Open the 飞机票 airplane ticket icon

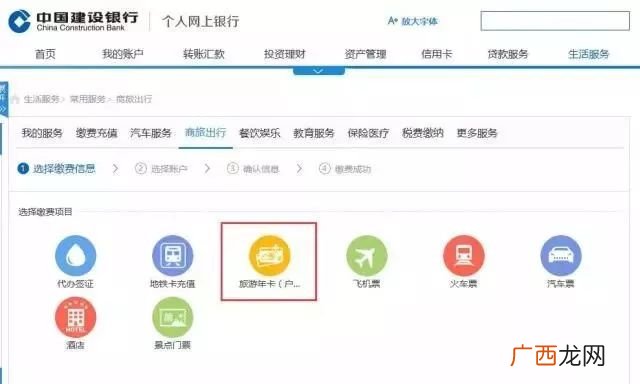(x=367, y=256)
